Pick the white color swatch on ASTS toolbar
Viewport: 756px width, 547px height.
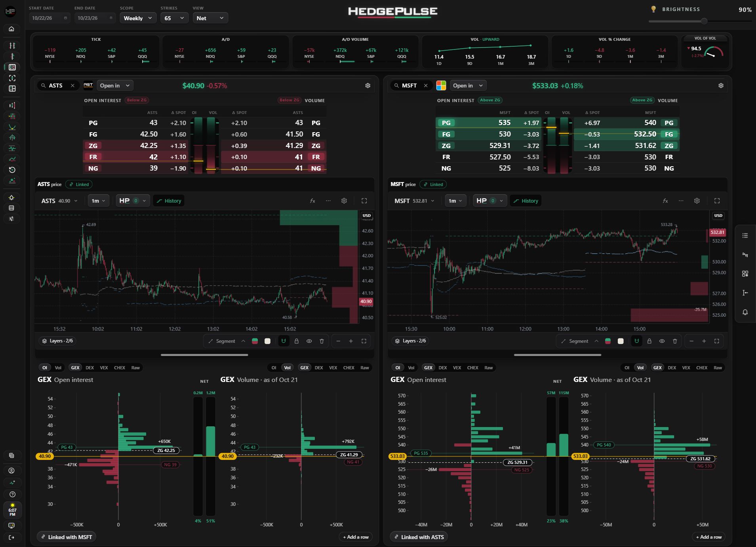267,341
